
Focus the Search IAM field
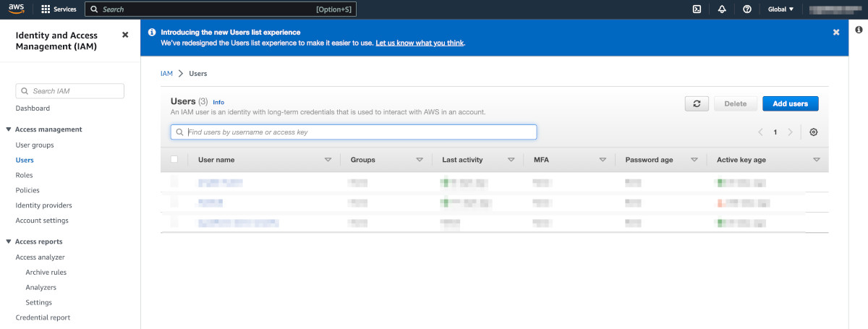tap(70, 91)
